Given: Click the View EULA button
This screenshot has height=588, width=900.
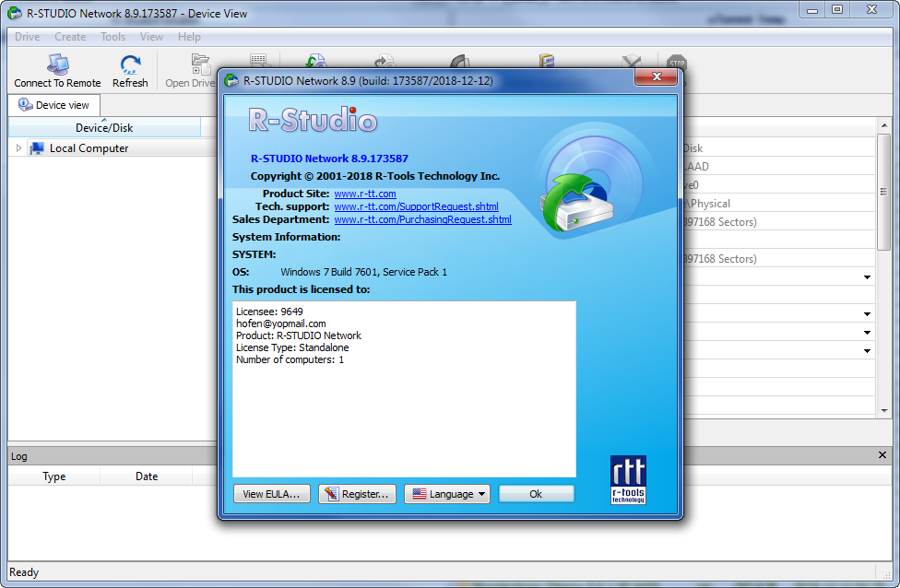Looking at the screenshot, I should 271,494.
